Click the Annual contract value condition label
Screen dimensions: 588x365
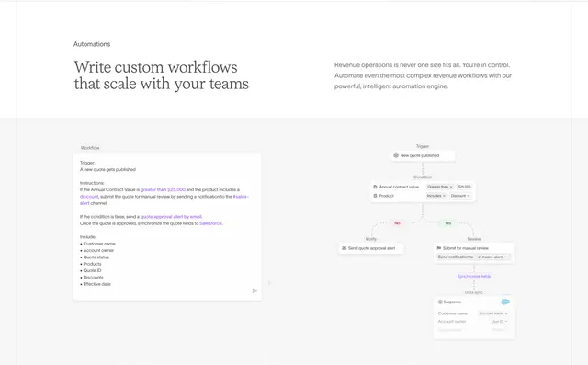(399, 187)
